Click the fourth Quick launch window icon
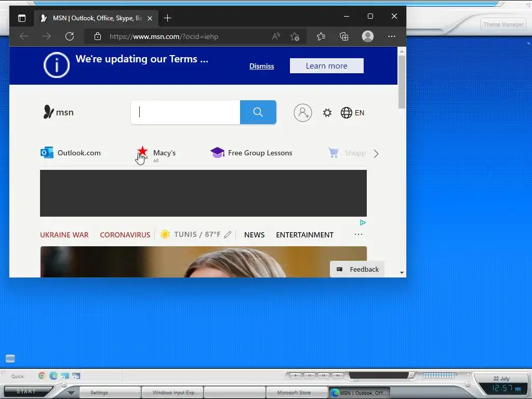 pyautogui.click(x=76, y=376)
